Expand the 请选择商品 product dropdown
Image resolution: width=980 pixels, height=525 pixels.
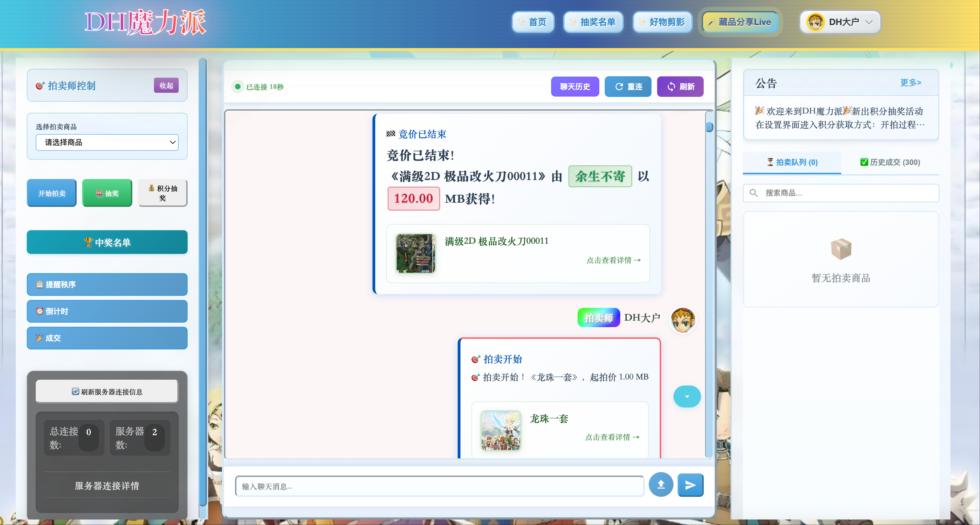tap(107, 142)
